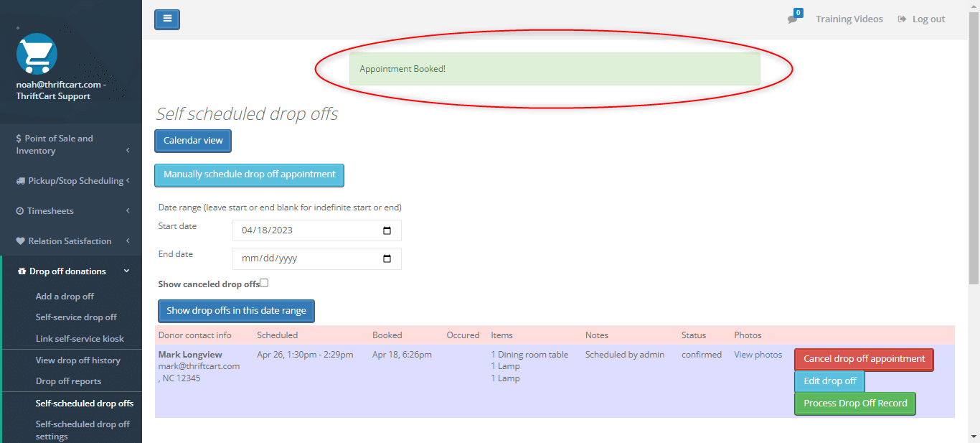Toggle the hamburger sidebar menu button
980x443 pixels.
(167, 19)
